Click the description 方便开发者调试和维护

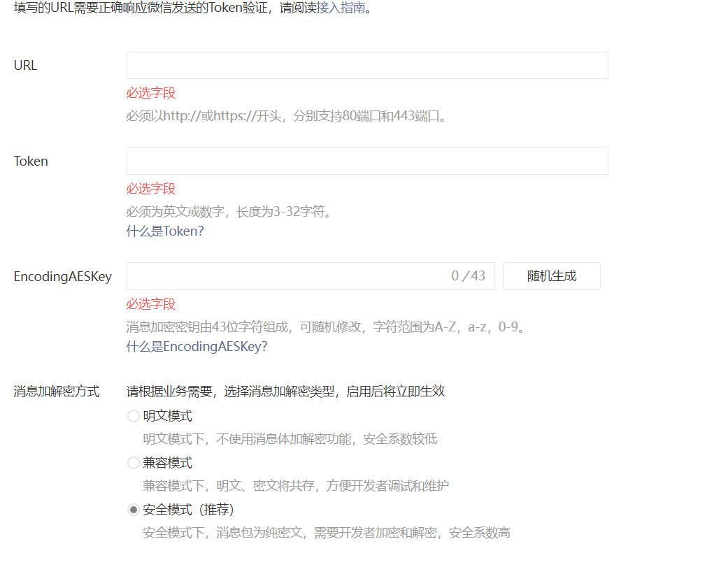coord(387,486)
